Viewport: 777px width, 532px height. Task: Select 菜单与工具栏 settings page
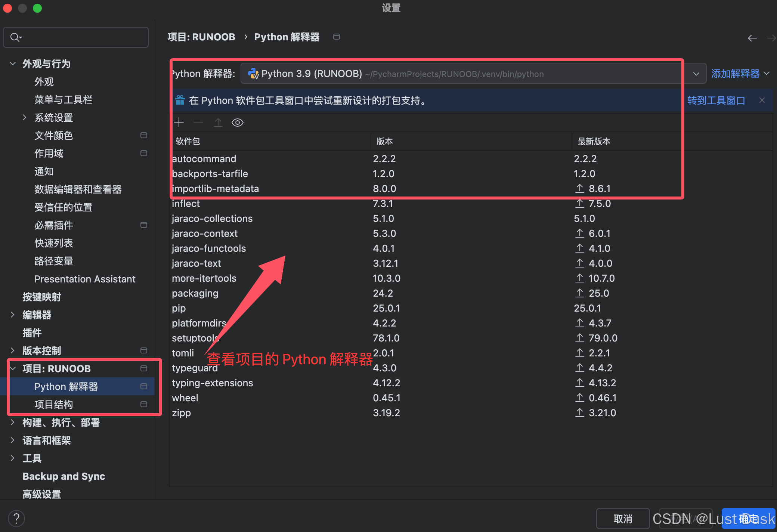(64, 99)
